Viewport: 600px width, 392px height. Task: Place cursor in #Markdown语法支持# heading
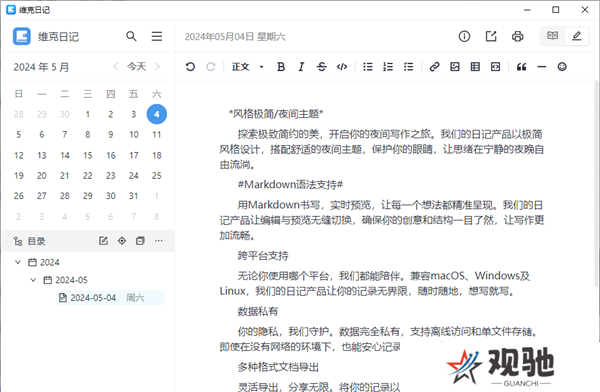(x=290, y=185)
